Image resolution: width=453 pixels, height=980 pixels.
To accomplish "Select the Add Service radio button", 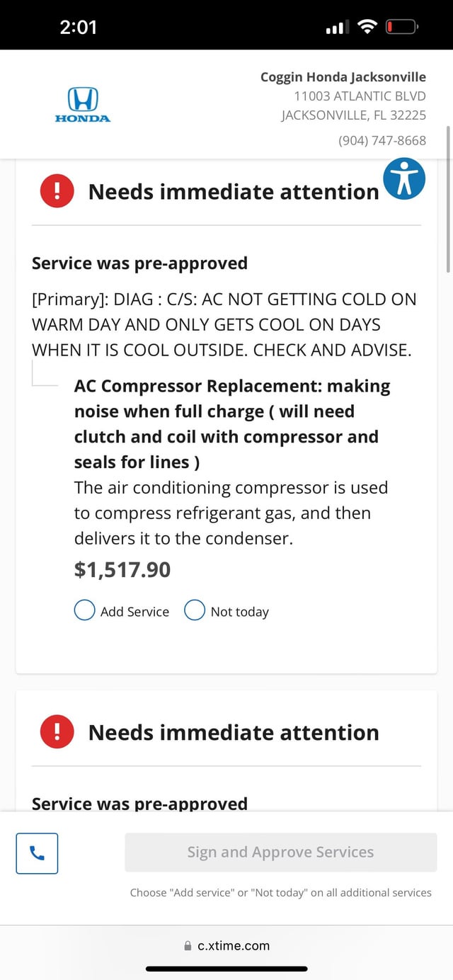I will (84, 610).
